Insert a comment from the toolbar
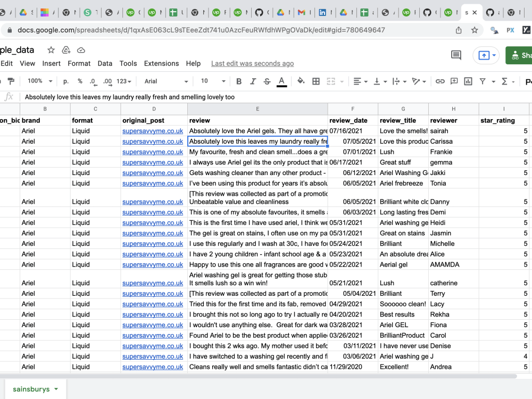This screenshot has width=532, height=399. pos(454,81)
